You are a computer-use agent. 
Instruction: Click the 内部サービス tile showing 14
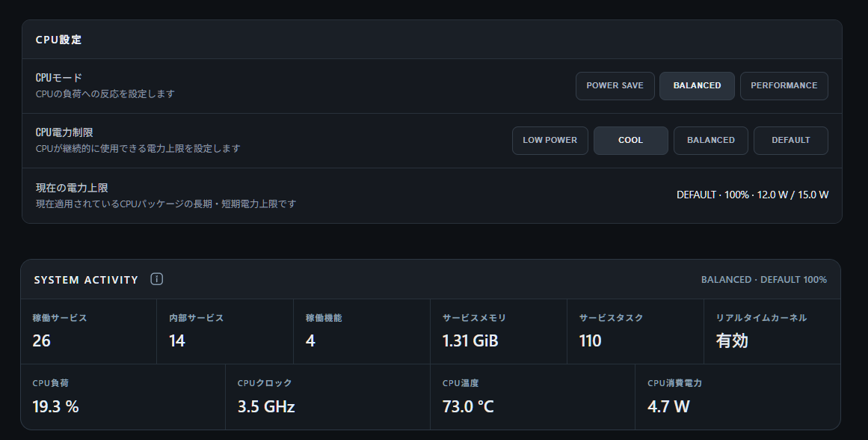[x=225, y=331]
